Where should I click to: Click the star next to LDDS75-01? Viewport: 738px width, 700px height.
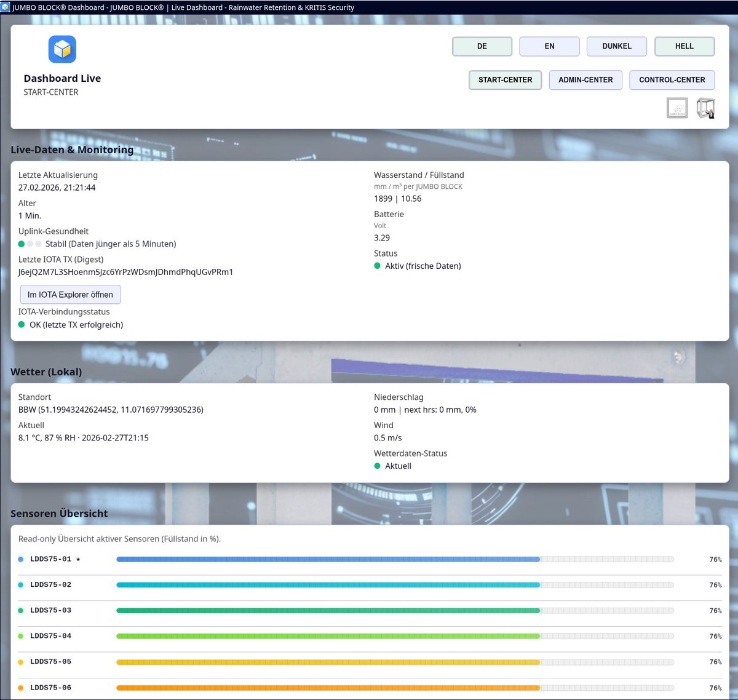78,559
